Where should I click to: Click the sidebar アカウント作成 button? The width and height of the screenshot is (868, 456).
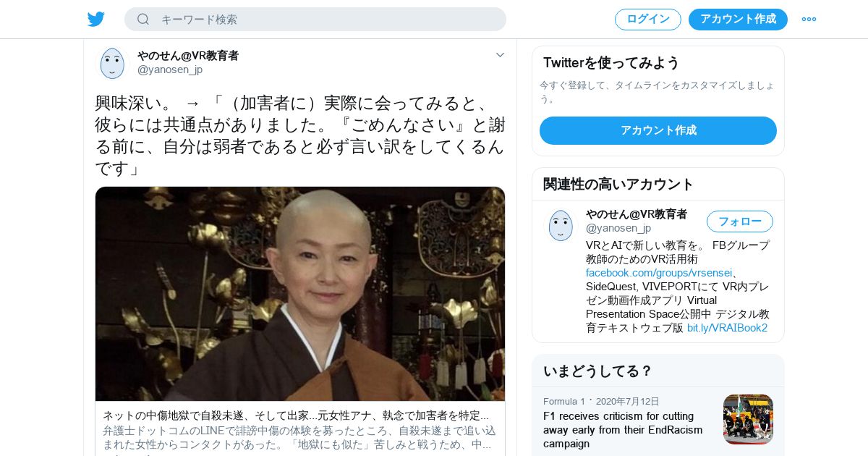(658, 130)
